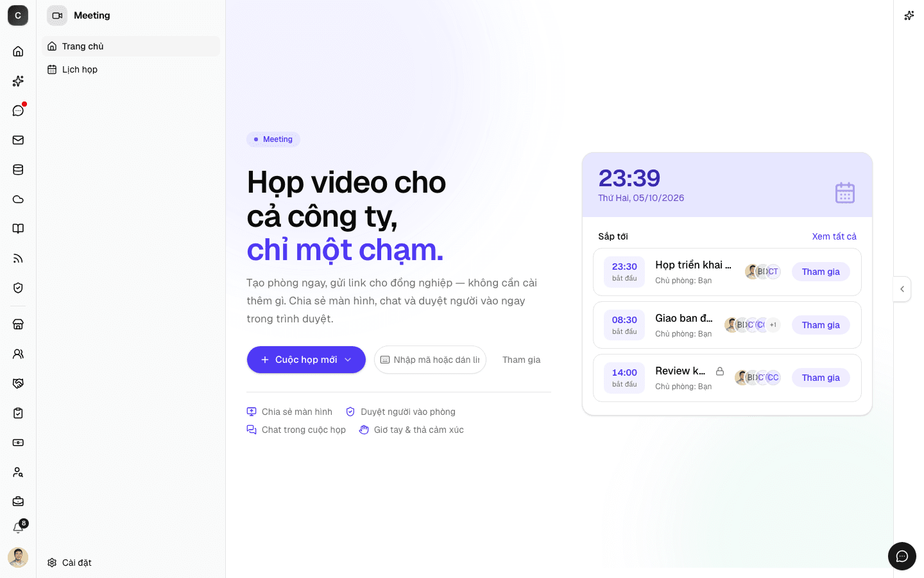
Task: Open "Lịch họp" in the sidebar
Action: 131,69
